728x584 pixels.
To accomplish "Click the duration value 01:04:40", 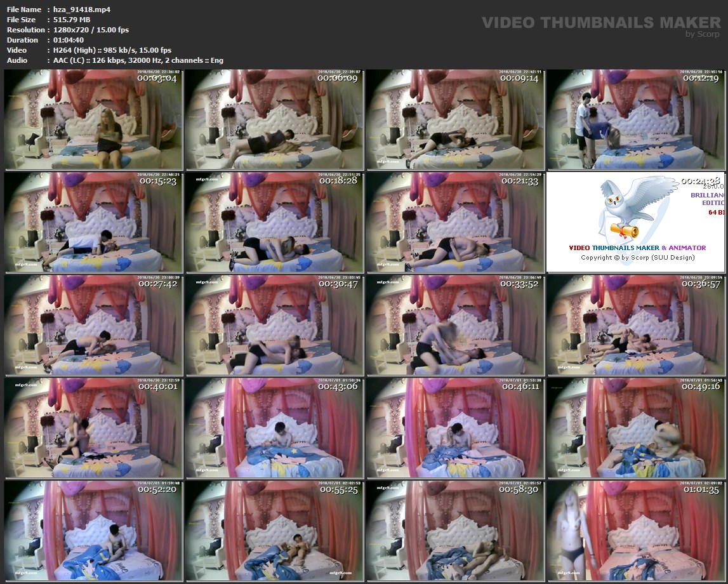I will click(69, 40).
